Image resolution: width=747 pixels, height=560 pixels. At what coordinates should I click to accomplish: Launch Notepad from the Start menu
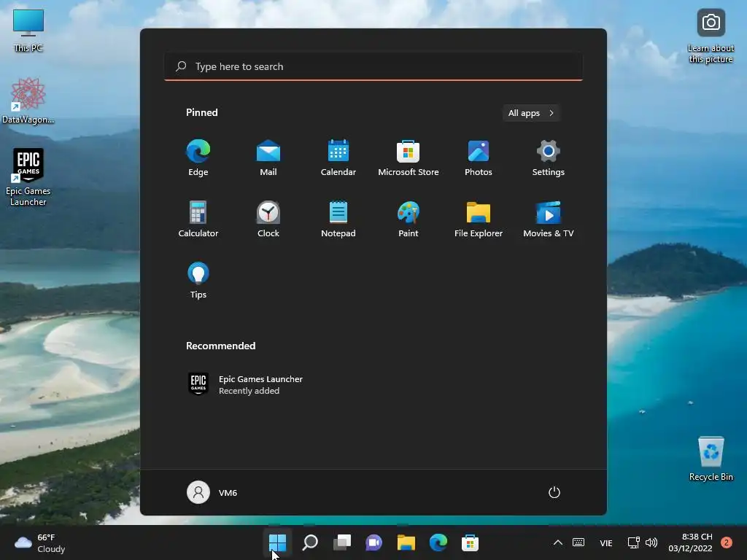point(338,219)
